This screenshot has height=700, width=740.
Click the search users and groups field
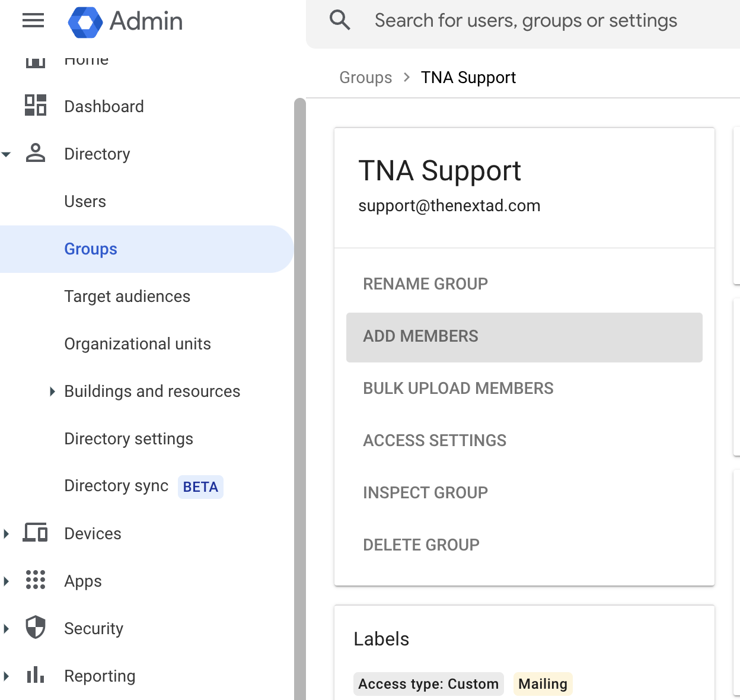coord(525,21)
